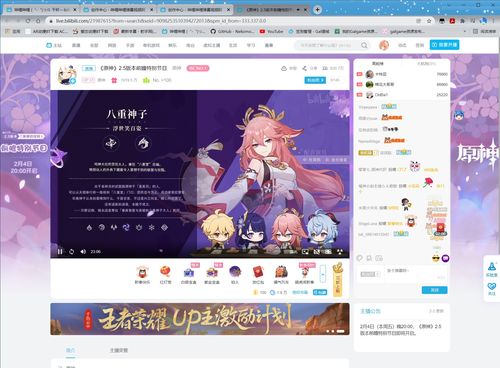Image resolution: width=500 pixels, height=368 pixels.
Task: Bookmark this page with the star icon
Action: [x=429, y=21]
